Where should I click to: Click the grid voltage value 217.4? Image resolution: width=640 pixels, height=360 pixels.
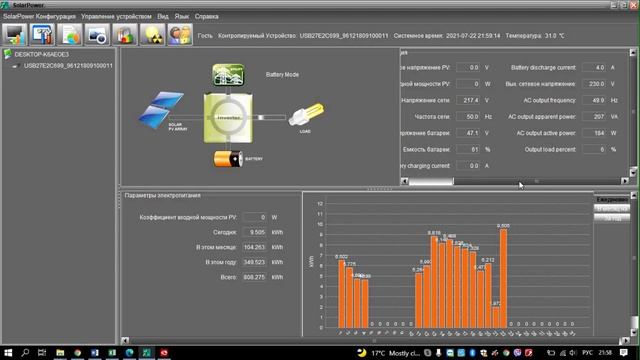pyautogui.click(x=468, y=100)
